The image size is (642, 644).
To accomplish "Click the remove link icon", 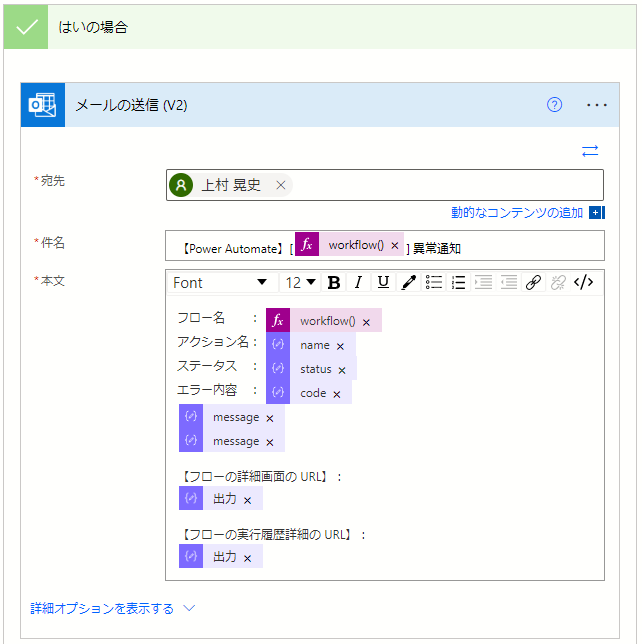I will coord(558,283).
